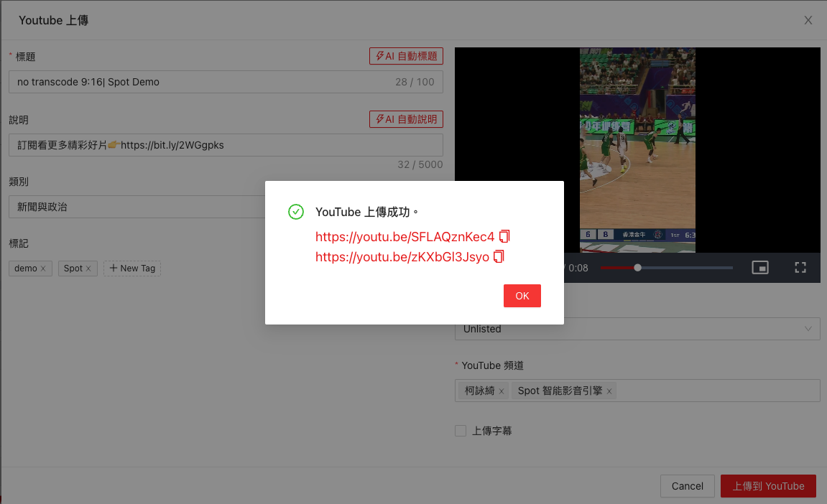Click the AI 自動說明 button

(x=406, y=119)
